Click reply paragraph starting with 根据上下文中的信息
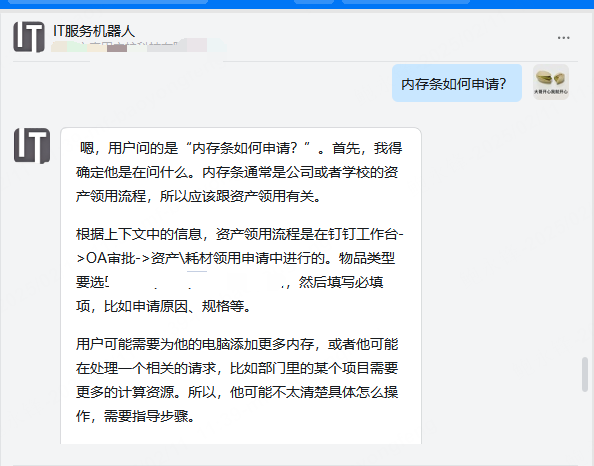Image resolution: width=594 pixels, height=466 pixels. (239, 270)
